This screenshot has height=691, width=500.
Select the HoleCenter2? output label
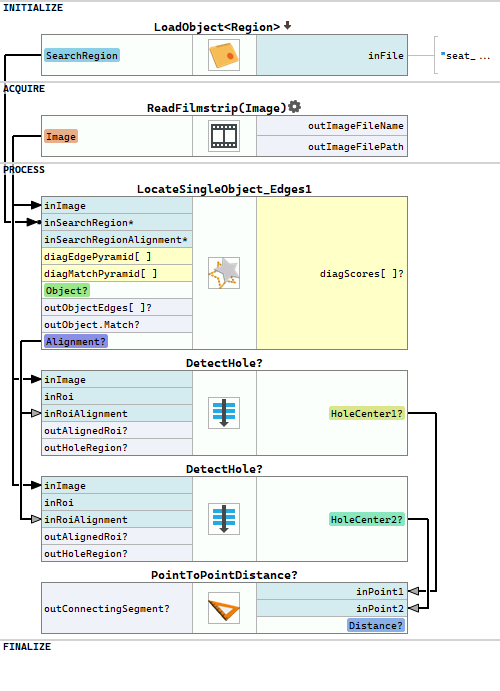pos(367,520)
